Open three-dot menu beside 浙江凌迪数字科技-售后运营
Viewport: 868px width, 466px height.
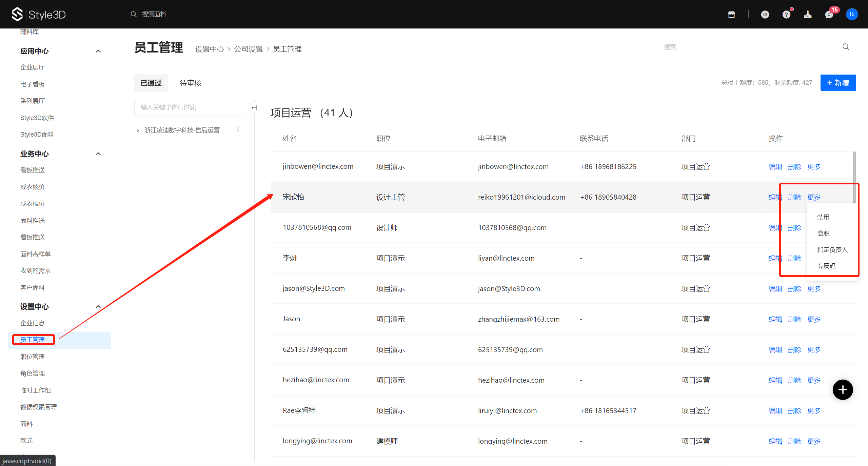pos(238,130)
